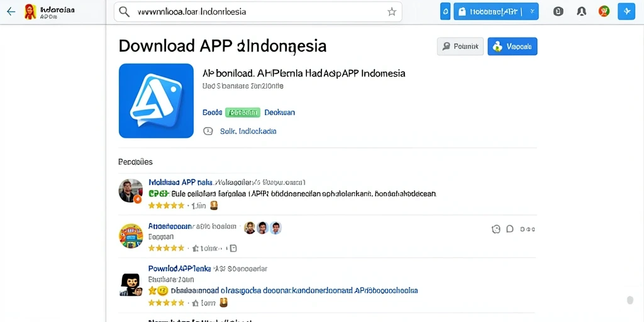Click the Download APP Indonesia heading

[223, 46]
